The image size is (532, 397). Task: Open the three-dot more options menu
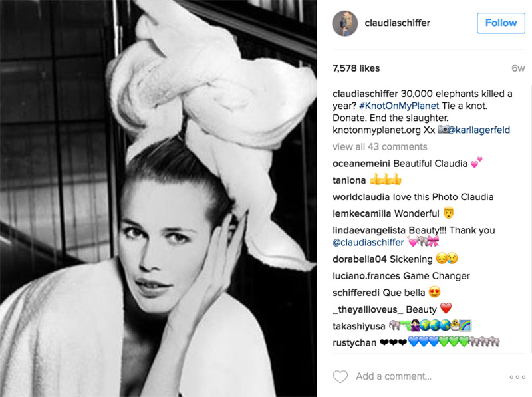click(517, 377)
